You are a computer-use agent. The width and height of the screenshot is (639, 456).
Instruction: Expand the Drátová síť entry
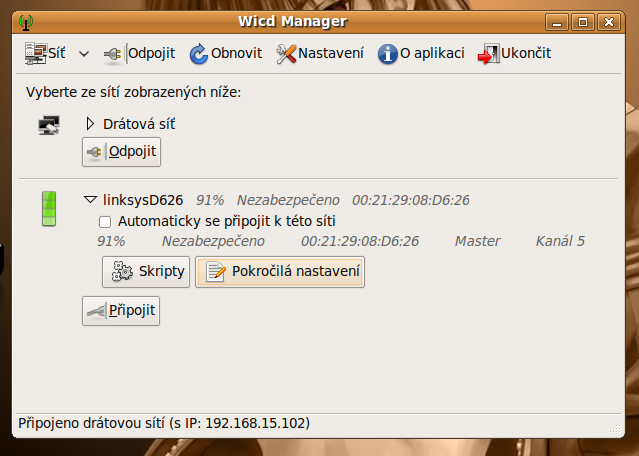(x=90, y=124)
